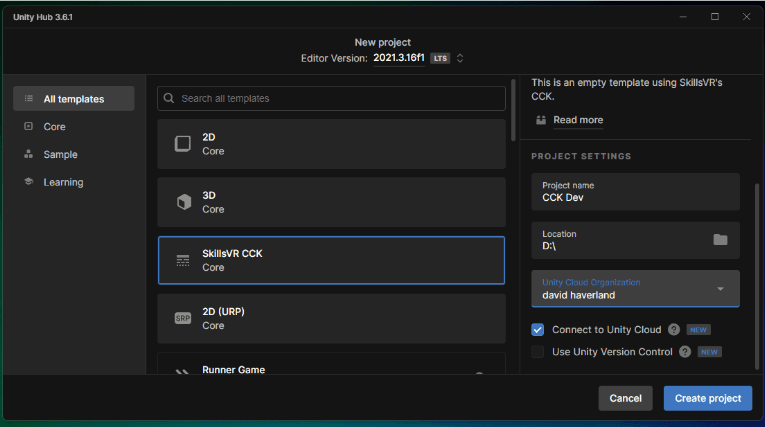
Task: Click the Learning graduation cap icon
Action: (x=28, y=182)
